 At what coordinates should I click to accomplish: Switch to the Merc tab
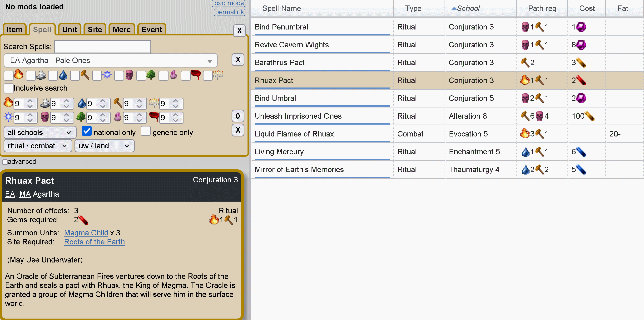pyautogui.click(x=122, y=29)
